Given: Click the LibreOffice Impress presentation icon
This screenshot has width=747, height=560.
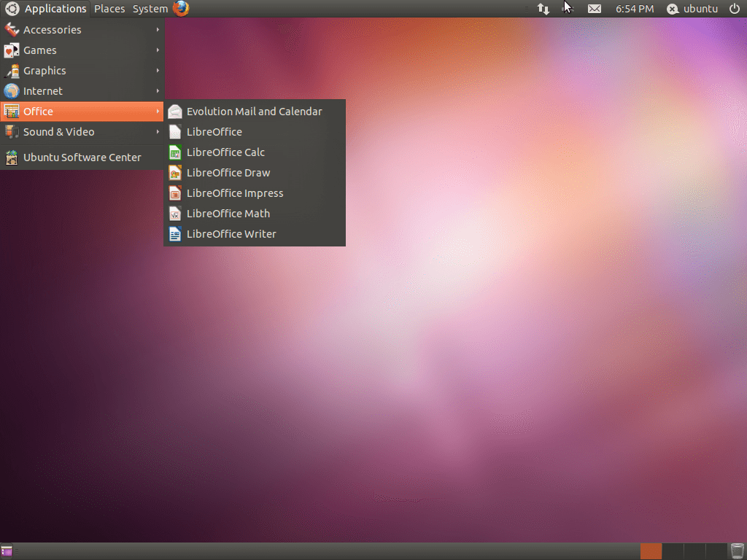Looking at the screenshot, I should [175, 193].
